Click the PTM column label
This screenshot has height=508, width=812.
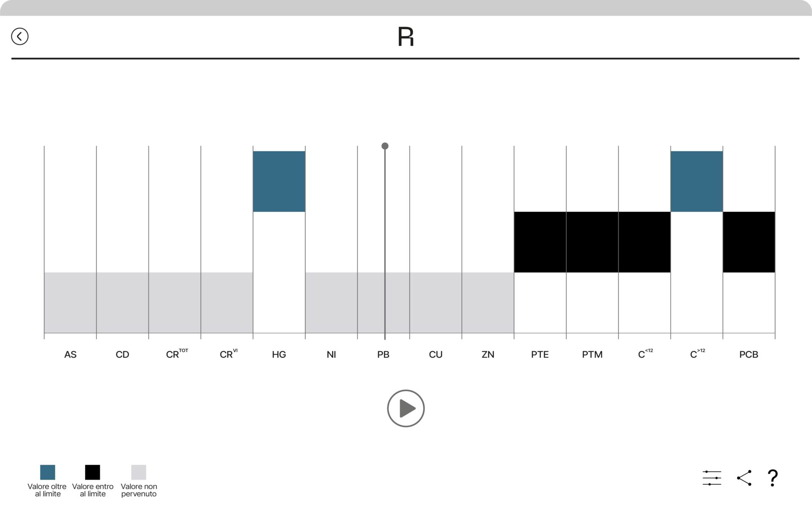click(592, 355)
